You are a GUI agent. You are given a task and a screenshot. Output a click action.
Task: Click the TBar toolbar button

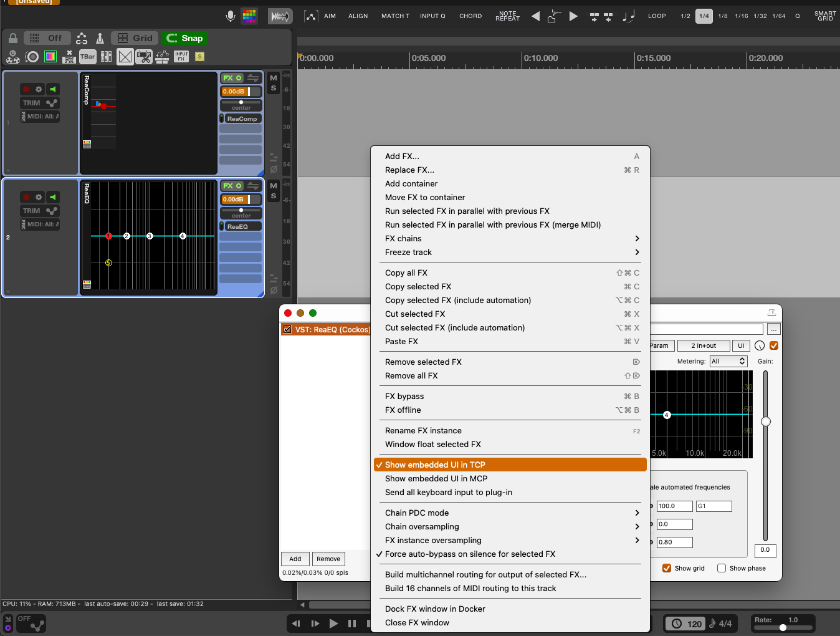coord(88,57)
